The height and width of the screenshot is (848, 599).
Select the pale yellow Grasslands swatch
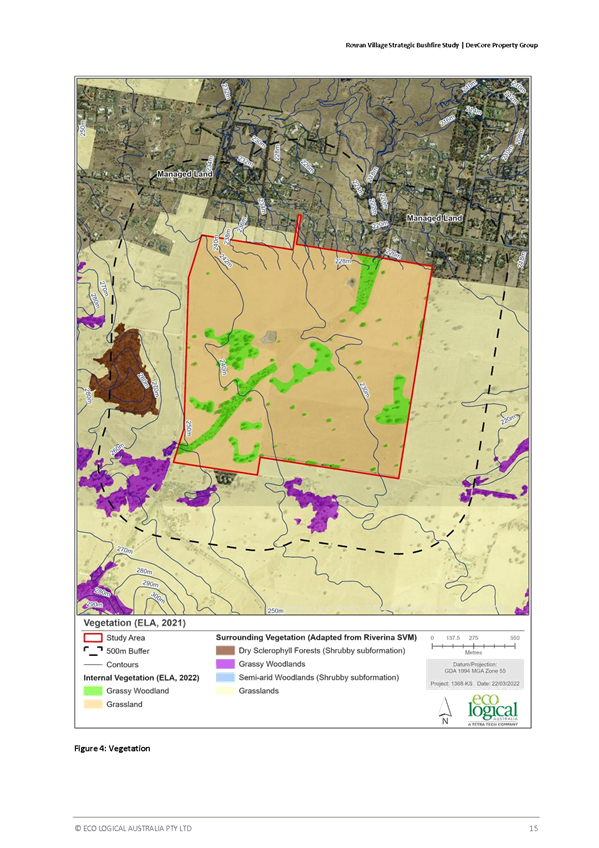tap(225, 691)
